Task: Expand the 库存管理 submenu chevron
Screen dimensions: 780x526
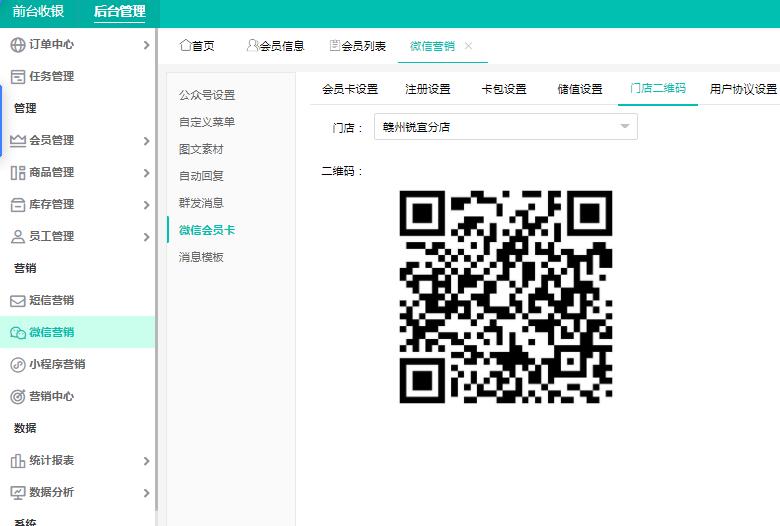Action: pos(146,205)
